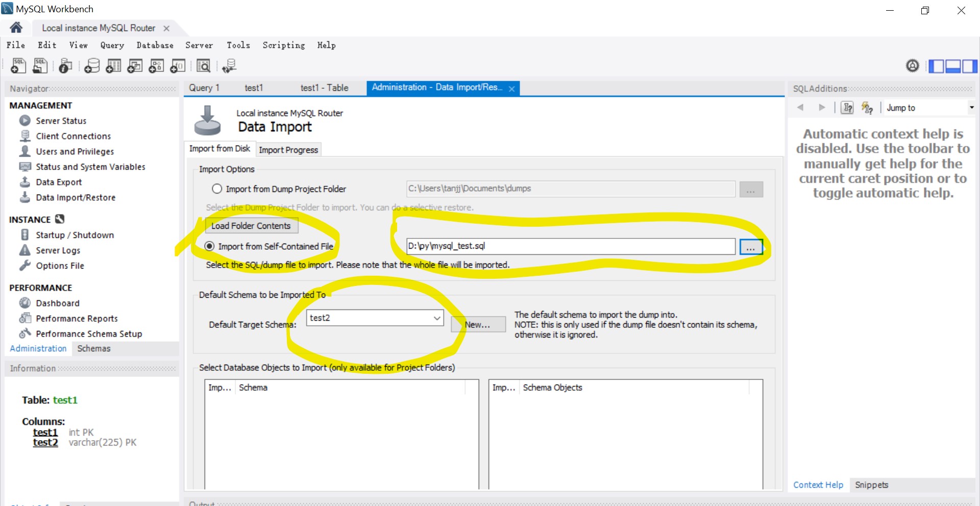Browse for the self-contained SQL file
980x506 pixels.
pos(751,247)
